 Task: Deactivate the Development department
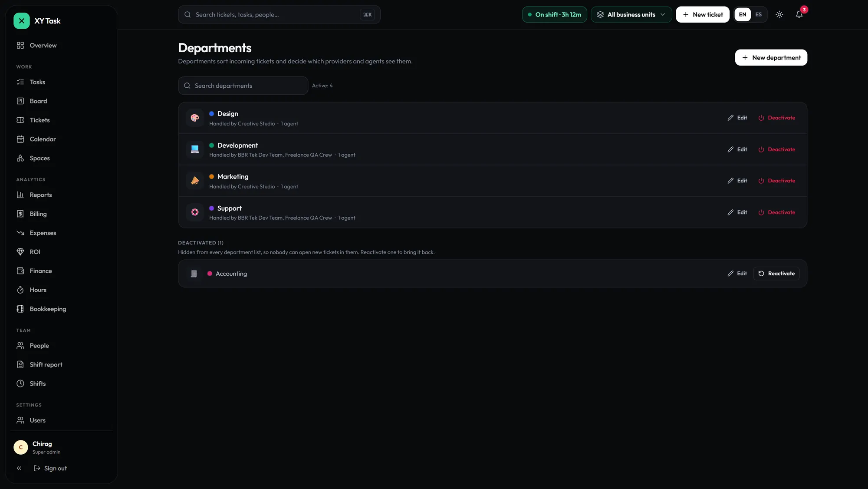coord(776,149)
